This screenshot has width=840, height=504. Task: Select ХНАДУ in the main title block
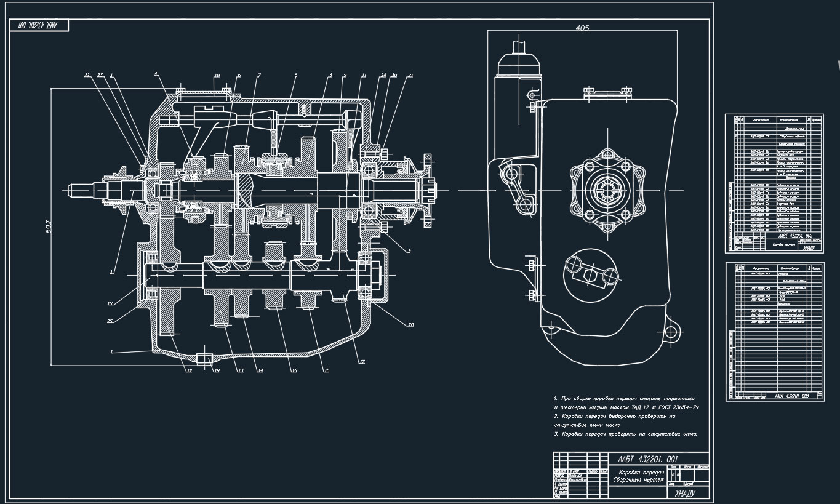684,492
